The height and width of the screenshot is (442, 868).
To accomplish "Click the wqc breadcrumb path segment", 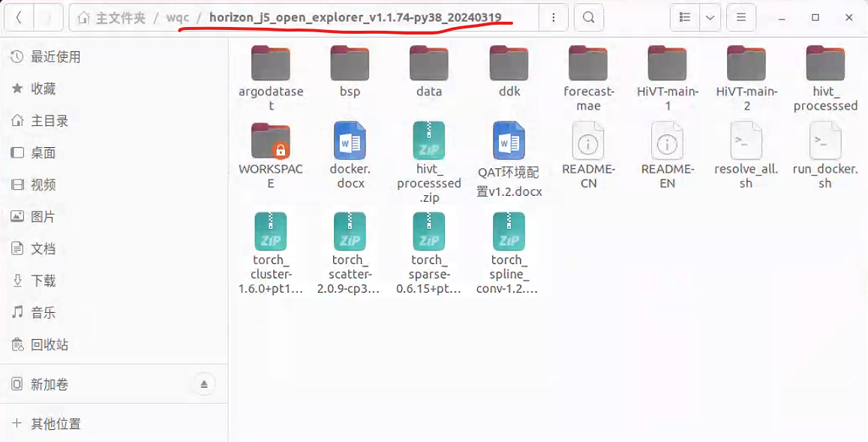I will point(178,18).
